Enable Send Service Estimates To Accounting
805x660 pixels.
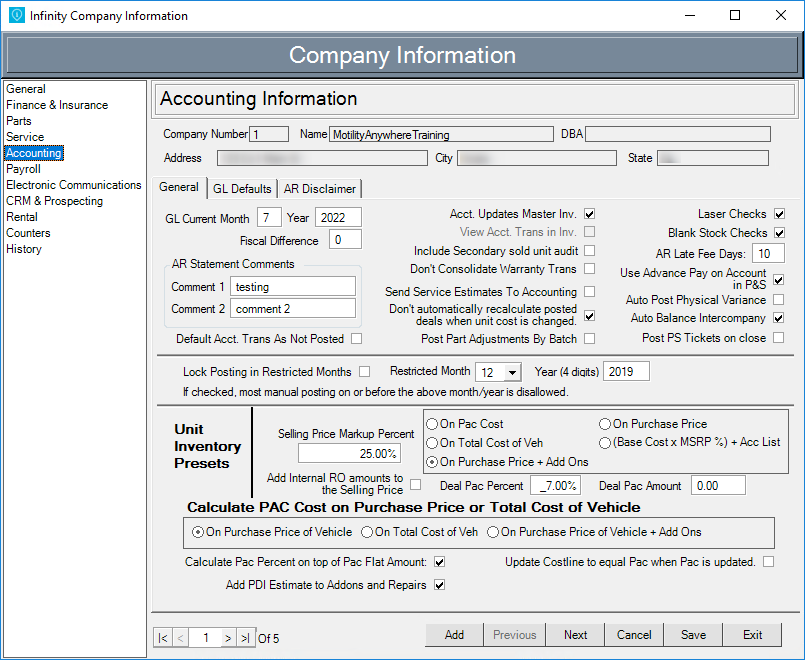(589, 292)
